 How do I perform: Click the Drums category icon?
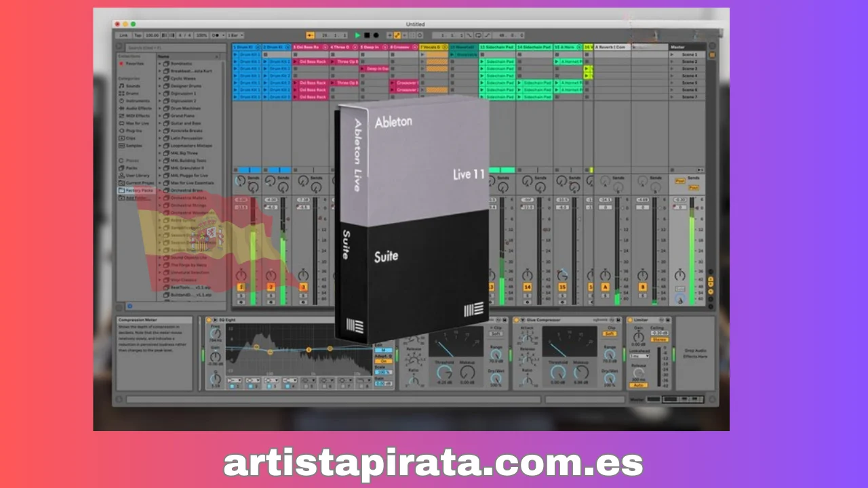121,94
